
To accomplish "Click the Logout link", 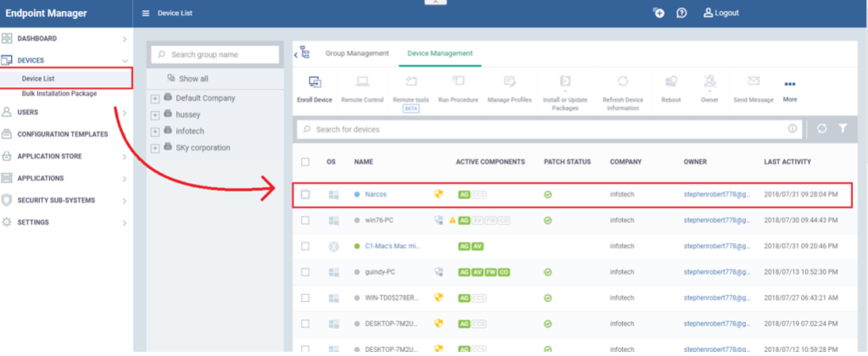I will pyautogui.click(x=721, y=13).
